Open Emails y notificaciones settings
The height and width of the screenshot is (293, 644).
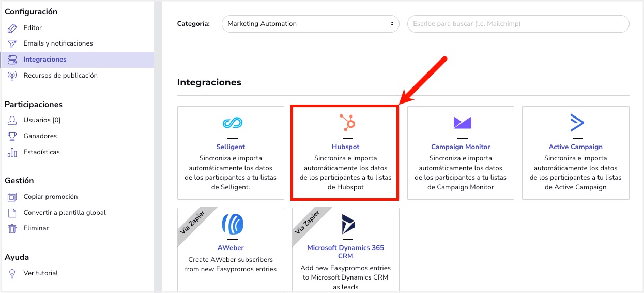click(58, 43)
